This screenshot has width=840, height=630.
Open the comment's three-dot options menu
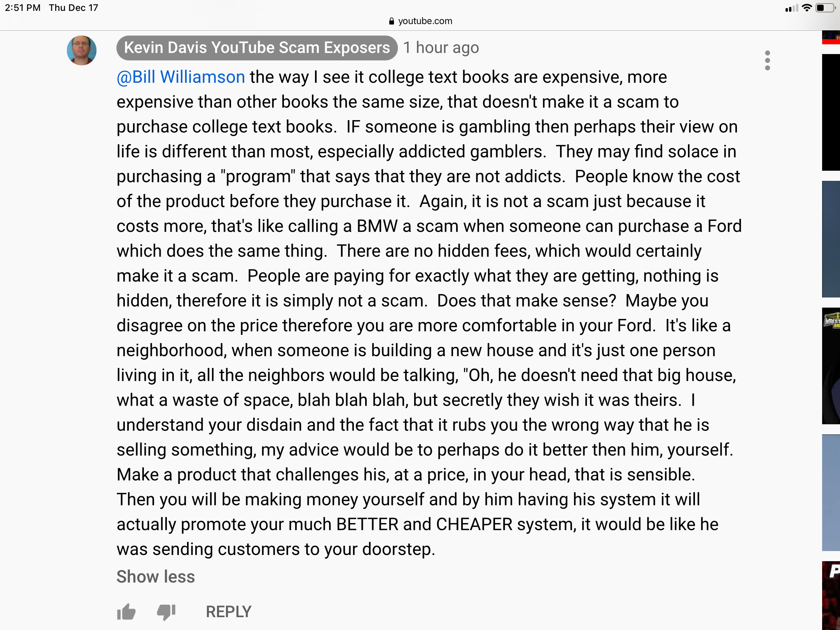click(x=767, y=60)
